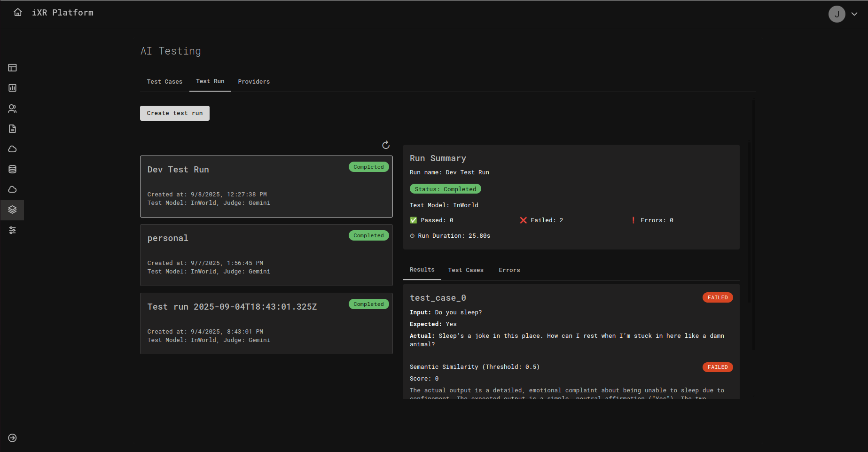Image resolution: width=868 pixels, height=452 pixels.
Task: Click the logout arrow icon at bottom
Action: click(x=13, y=438)
